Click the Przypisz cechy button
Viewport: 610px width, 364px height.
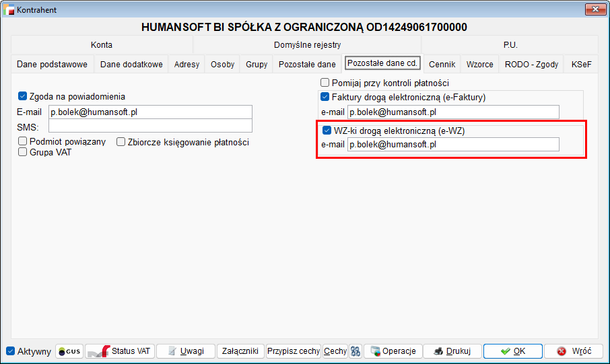tap(293, 351)
